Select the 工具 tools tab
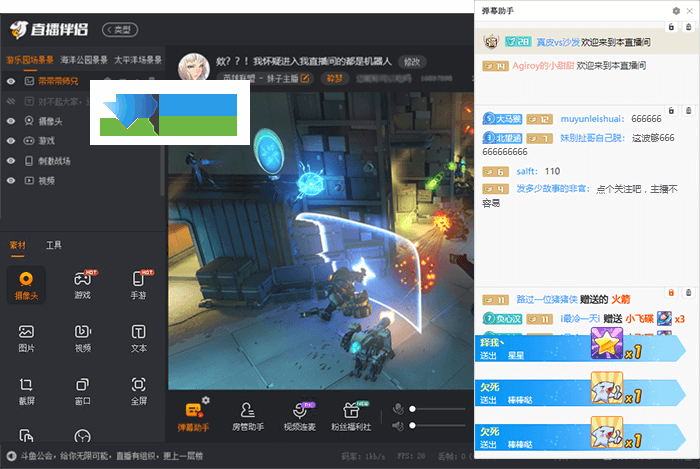 pos(54,245)
